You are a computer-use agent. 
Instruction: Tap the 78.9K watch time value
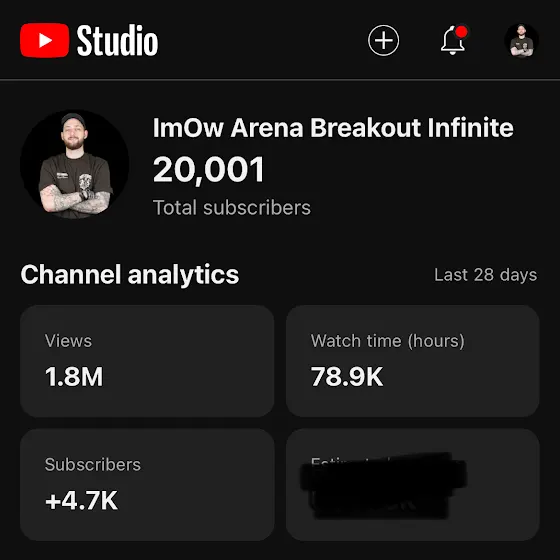pos(347,377)
